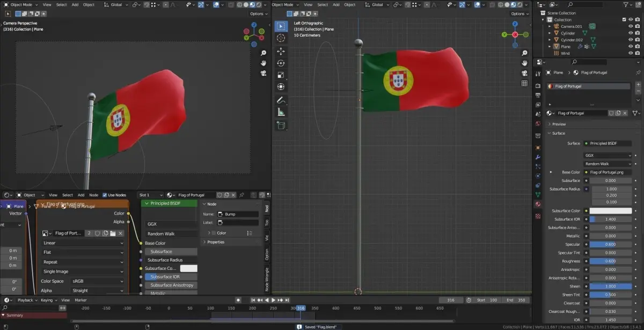The width and height of the screenshot is (644, 330).
Task: Select the Annotate tool in right viewport
Action: click(281, 100)
